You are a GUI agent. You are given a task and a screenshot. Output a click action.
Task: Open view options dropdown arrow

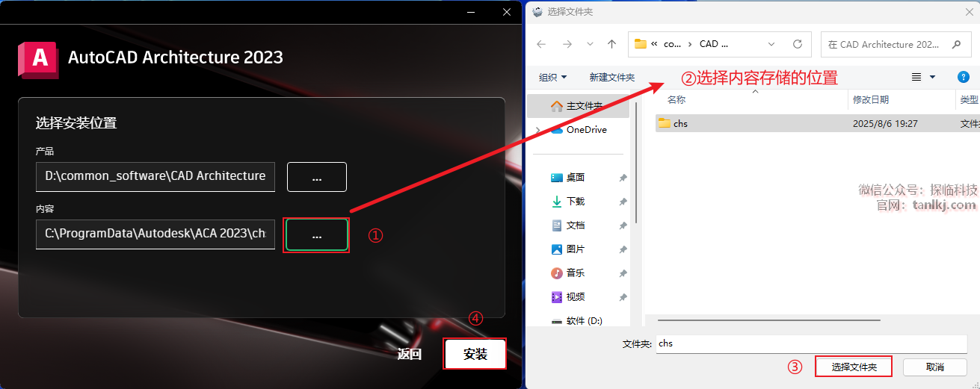932,77
